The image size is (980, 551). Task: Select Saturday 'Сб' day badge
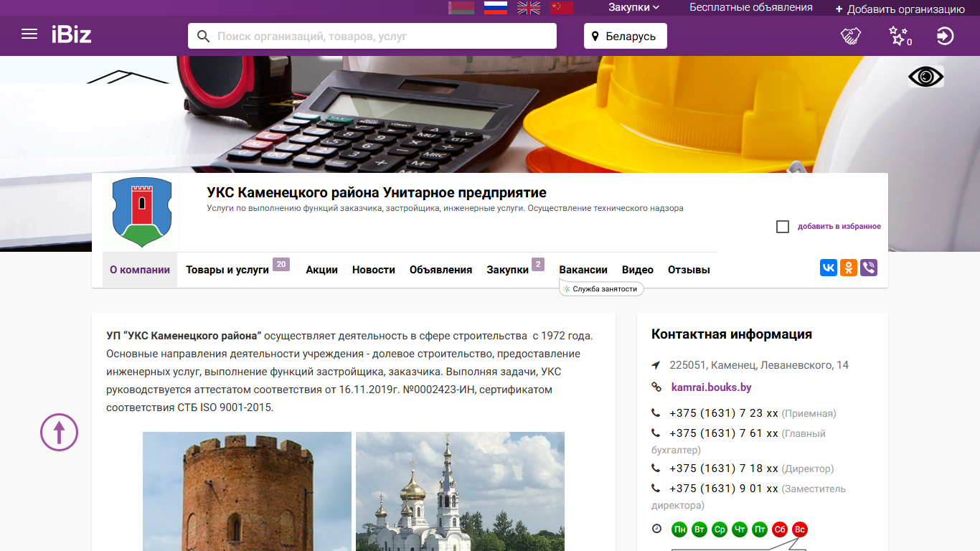780,530
